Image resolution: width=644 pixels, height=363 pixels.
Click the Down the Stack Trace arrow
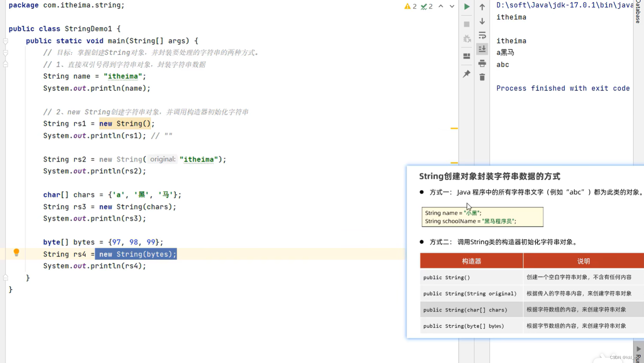click(482, 21)
